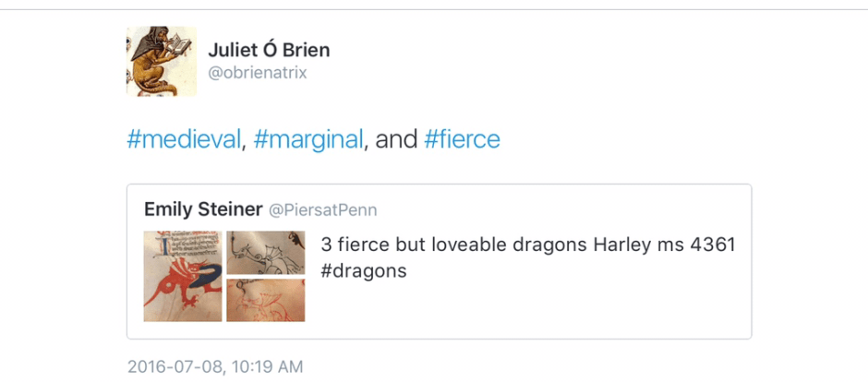Viewport: 868px width, 382px height.
Task: Click the Emily Steiner name in quoted tweet
Action: pos(202,209)
